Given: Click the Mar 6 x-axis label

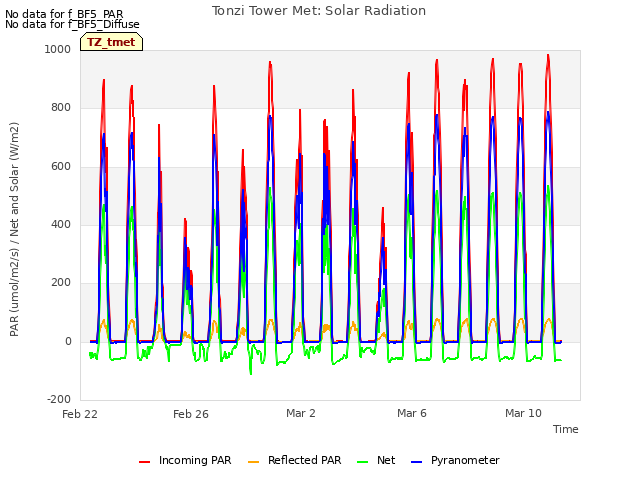Looking at the screenshot, I should point(412,413).
